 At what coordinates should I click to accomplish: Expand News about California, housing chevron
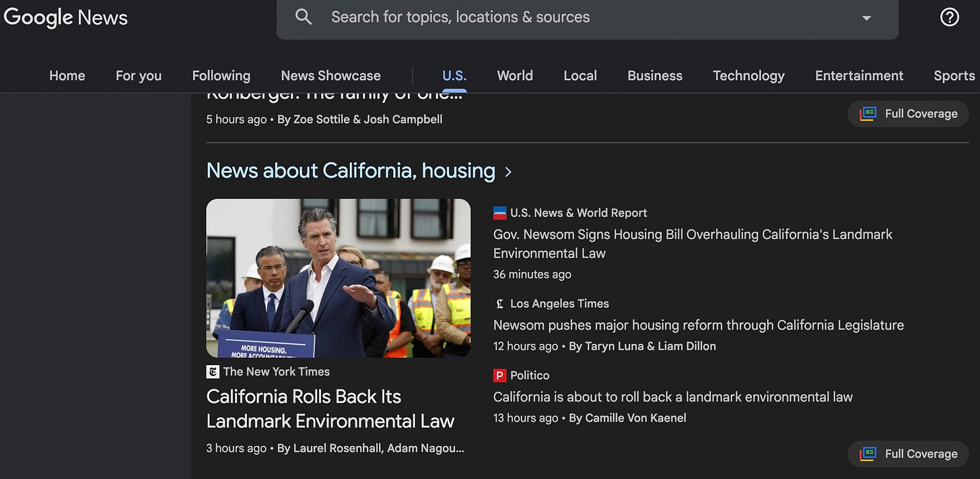pyautogui.click(x=508, y=172)
